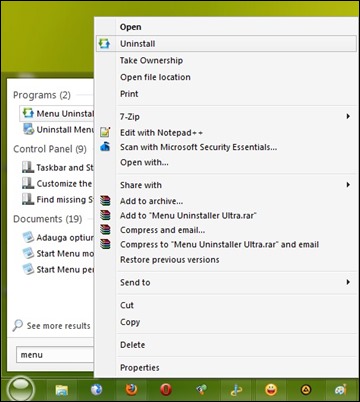
Task: Launch the Firefox taskbar icon
Action: [131, 389]
